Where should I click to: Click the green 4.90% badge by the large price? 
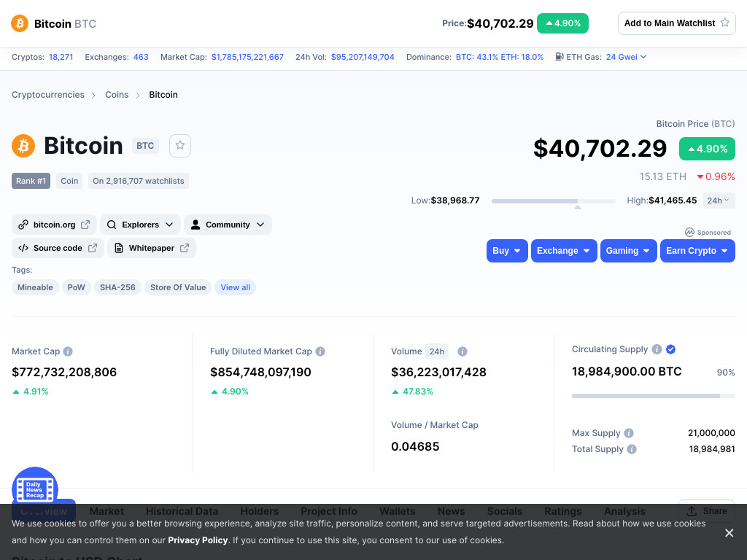(x=707, y=149)
